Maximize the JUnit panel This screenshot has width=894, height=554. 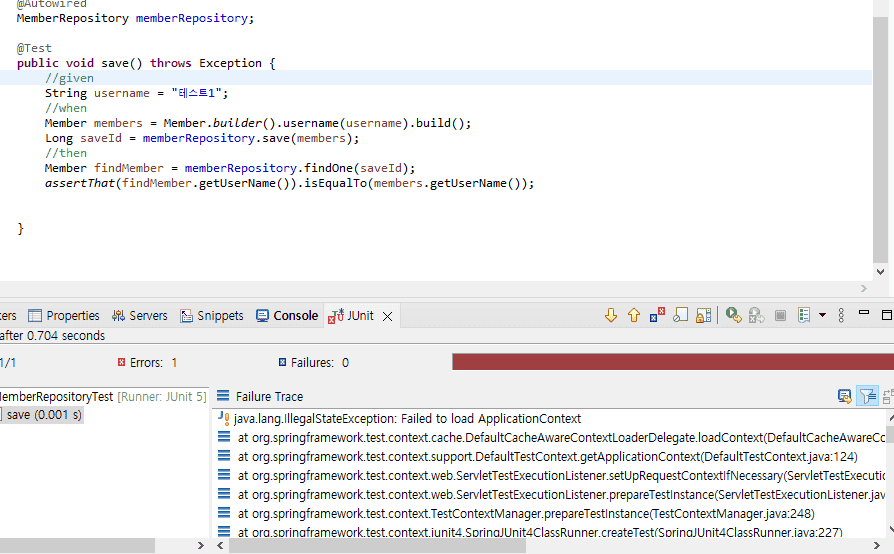pos(887,315)
